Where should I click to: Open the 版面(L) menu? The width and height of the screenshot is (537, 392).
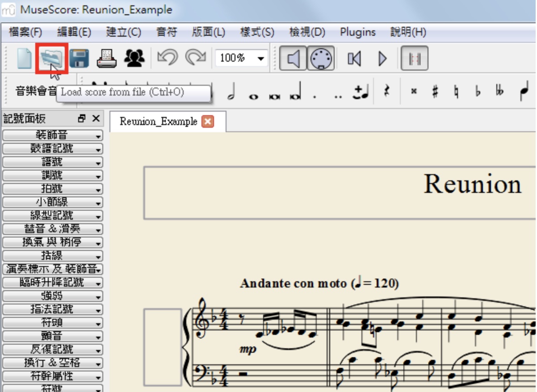tap(209, 32)
